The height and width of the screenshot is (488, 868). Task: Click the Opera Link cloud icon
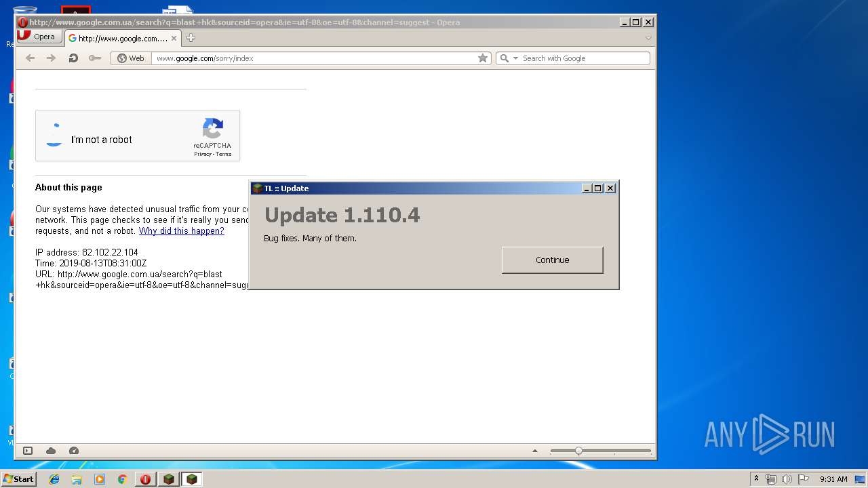pyautogui.click(x=51, y=451)
